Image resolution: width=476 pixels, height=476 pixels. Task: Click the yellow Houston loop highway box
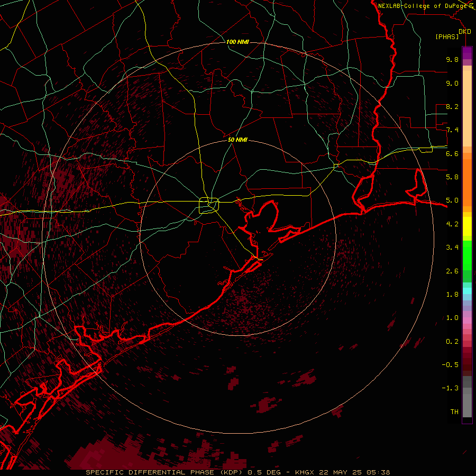coord(209,206)
